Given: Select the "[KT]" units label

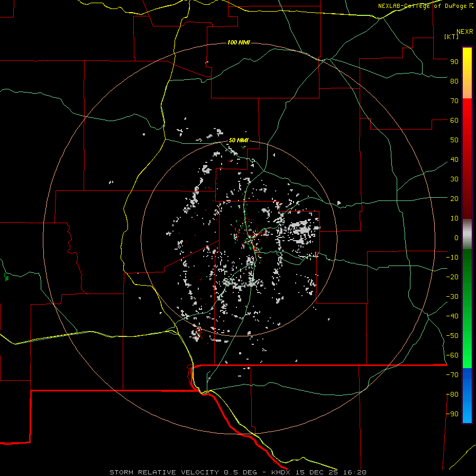Looking at the screenshot, I should pos(452,36).
